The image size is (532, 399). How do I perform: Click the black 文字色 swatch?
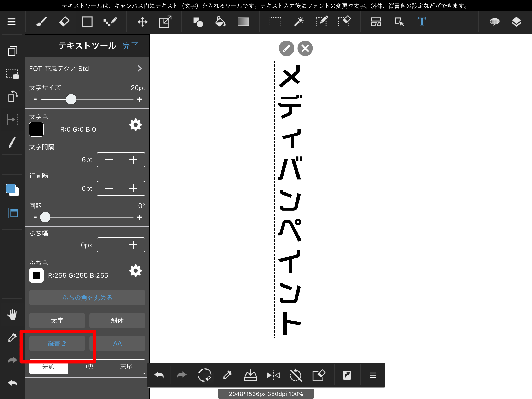36,129
